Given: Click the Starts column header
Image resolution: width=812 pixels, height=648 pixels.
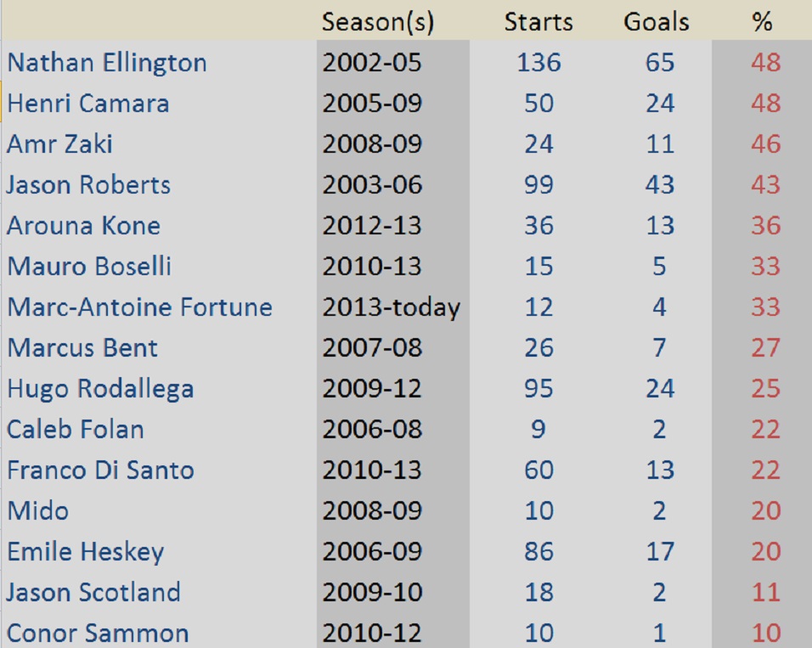Looking at the screenshot, I should (539, 22).
